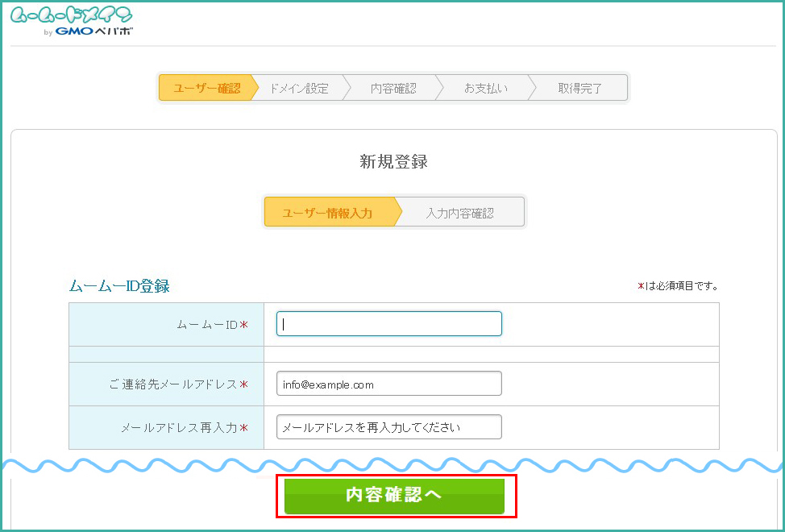The image size is (785, 532).
Task: Jump to the 取得完了 step
Action: click(579, 89)
